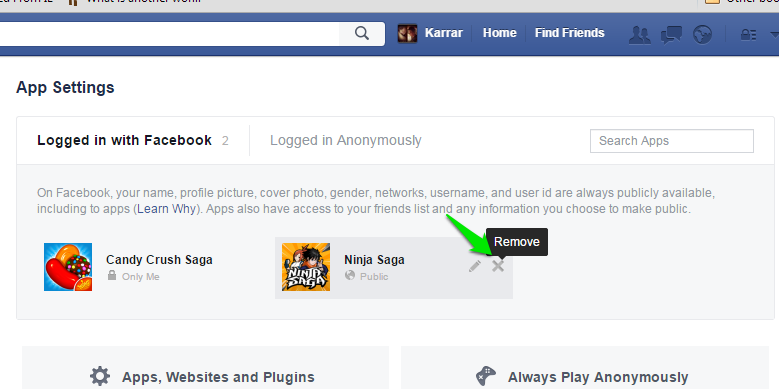Switch to Logged in Anonymously tab
The height and width of the screenshot is (389, 779).
click(x=346, y=141)
